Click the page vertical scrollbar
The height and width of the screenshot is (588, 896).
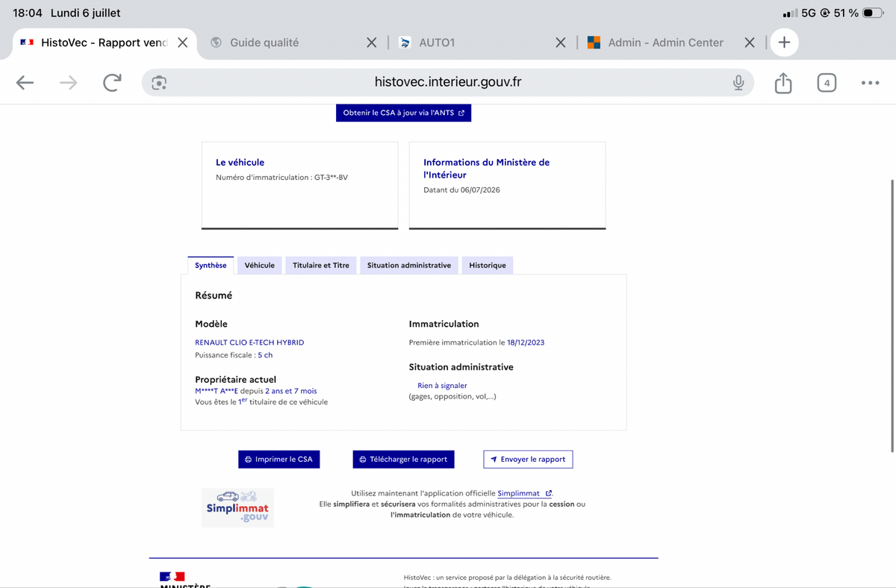pyautogui.click(x=892, y=316)
